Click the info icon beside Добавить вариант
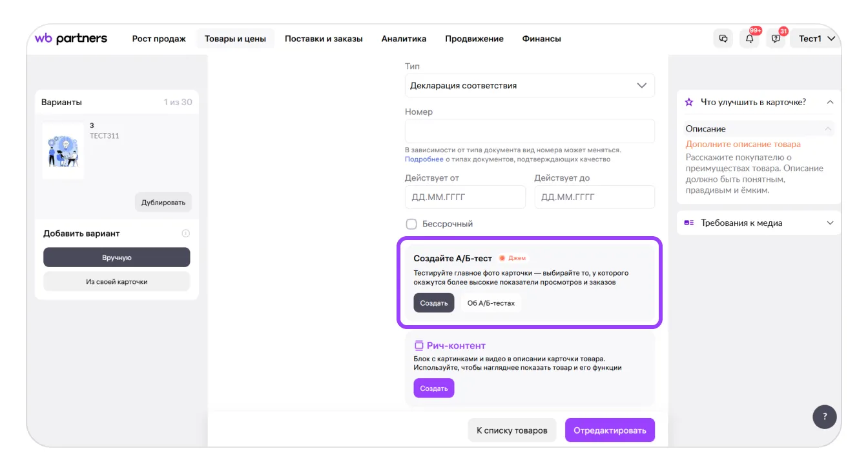 pos(185,234)
